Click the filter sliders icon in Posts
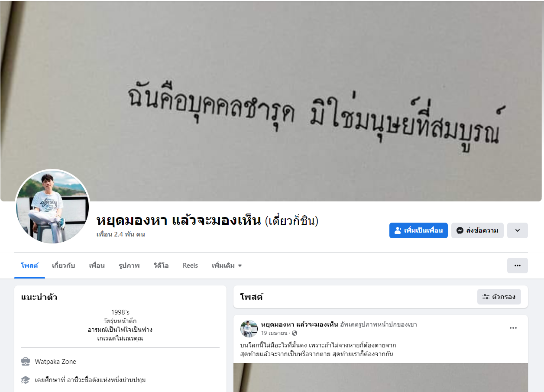The width and height of the screenshot is (544, 392). tap(486, 297)
